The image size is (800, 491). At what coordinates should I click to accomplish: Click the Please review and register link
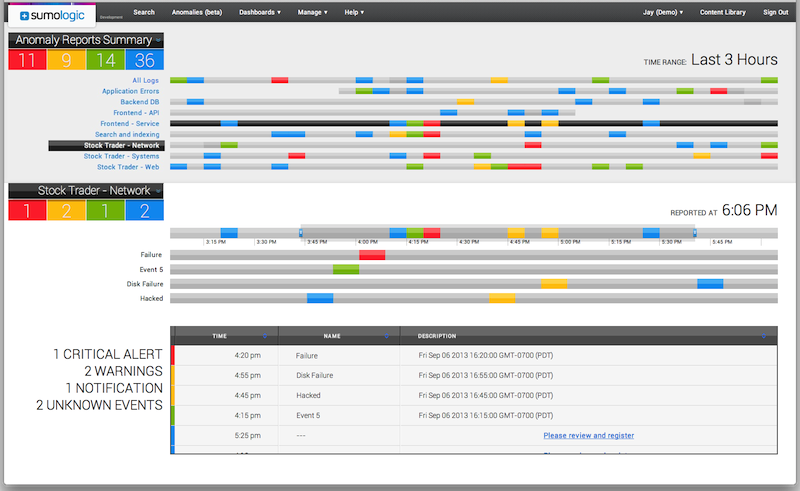pos(589,435)
